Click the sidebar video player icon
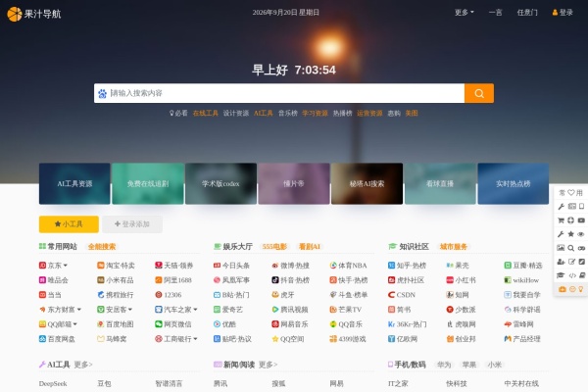Image resolution: width=588 pixels, height=392 pixels. click(581, 220)
